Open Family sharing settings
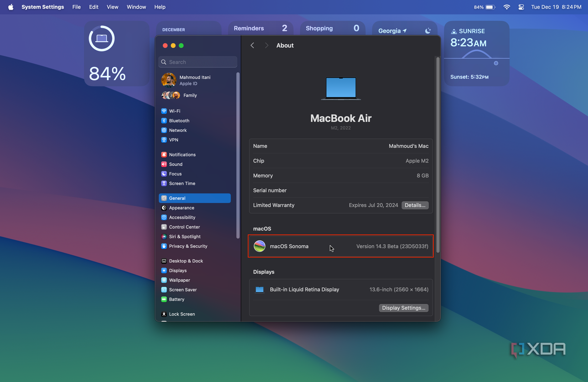 click(x=195, y=95)
